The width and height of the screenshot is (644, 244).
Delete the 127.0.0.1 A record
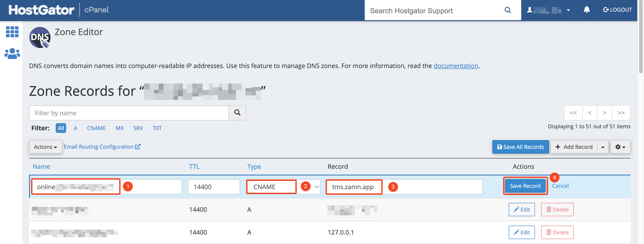(557, 233)
